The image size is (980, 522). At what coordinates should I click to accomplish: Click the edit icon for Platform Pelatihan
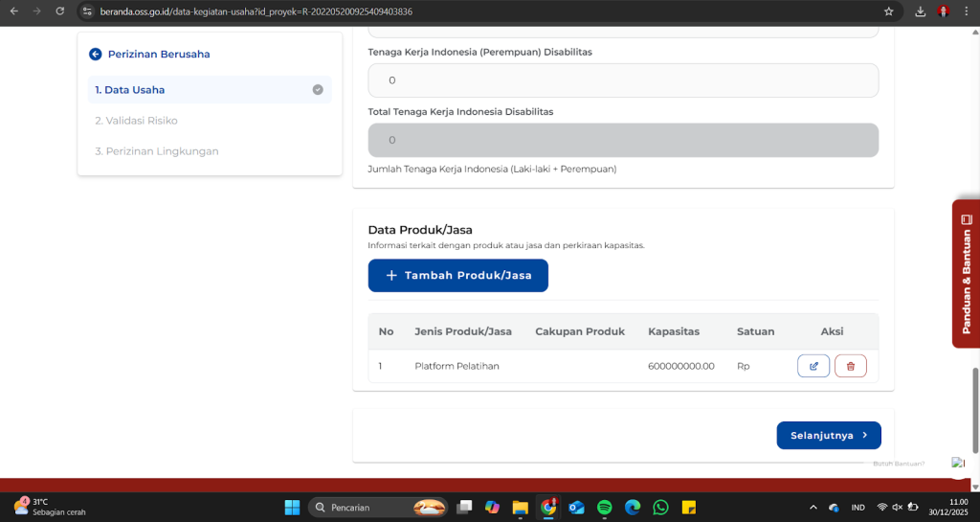[813, 366]
